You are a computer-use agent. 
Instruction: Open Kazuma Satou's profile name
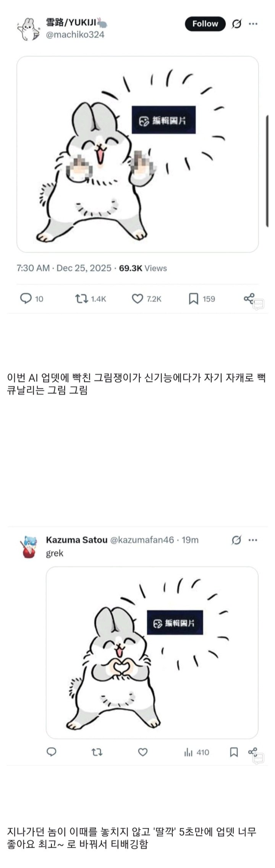pyautogui.click(x=76, y=539)
